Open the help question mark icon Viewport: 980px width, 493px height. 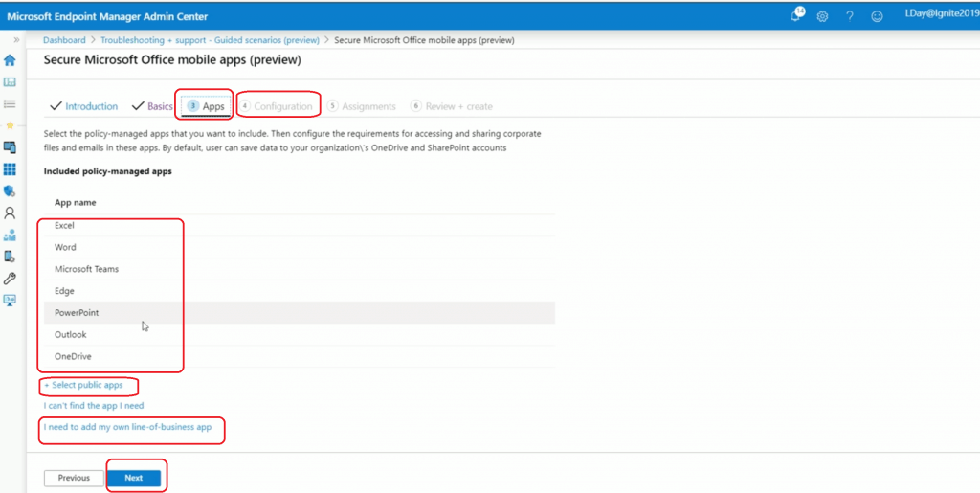(850, 17)
